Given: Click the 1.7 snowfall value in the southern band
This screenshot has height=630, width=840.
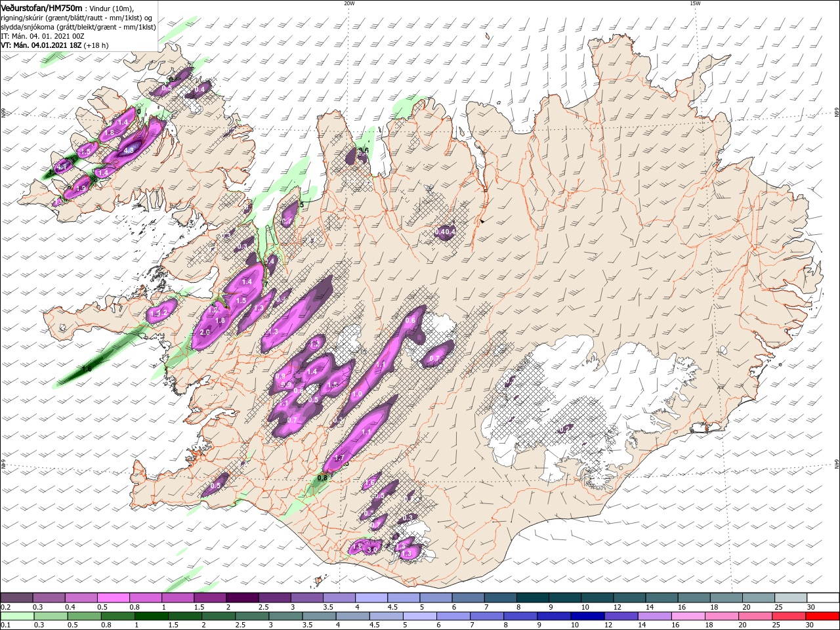Looking at the screenshot, I should [x=339, y=458].
